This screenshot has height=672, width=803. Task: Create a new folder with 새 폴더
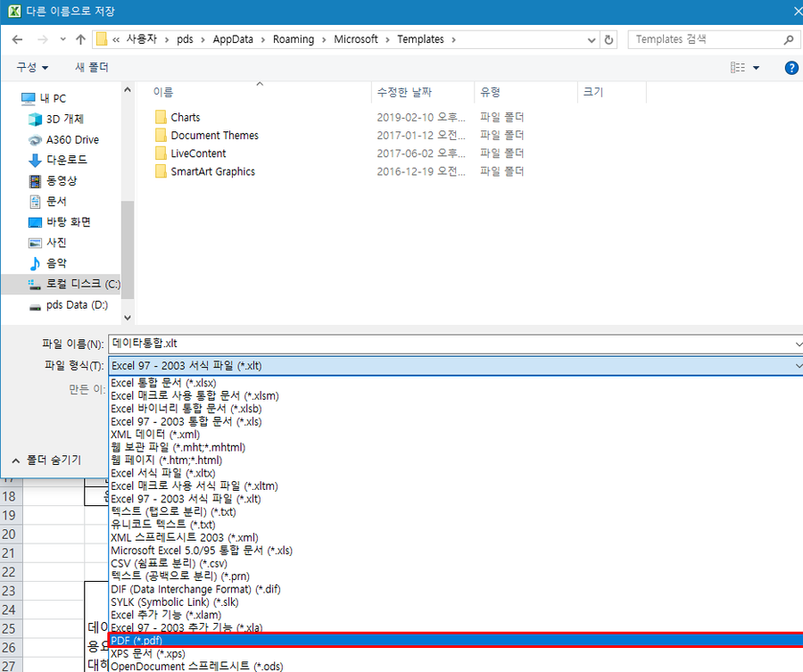pyautogui.click(x=92, y=67)
